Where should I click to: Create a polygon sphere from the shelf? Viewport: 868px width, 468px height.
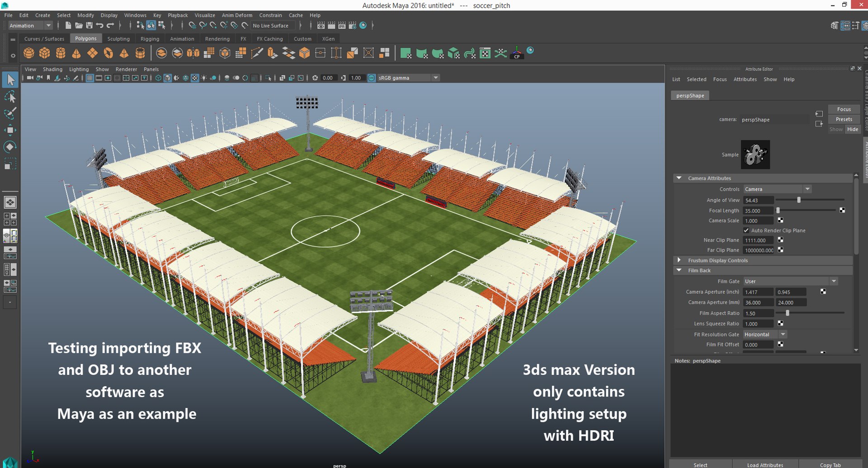coord(29,53)
